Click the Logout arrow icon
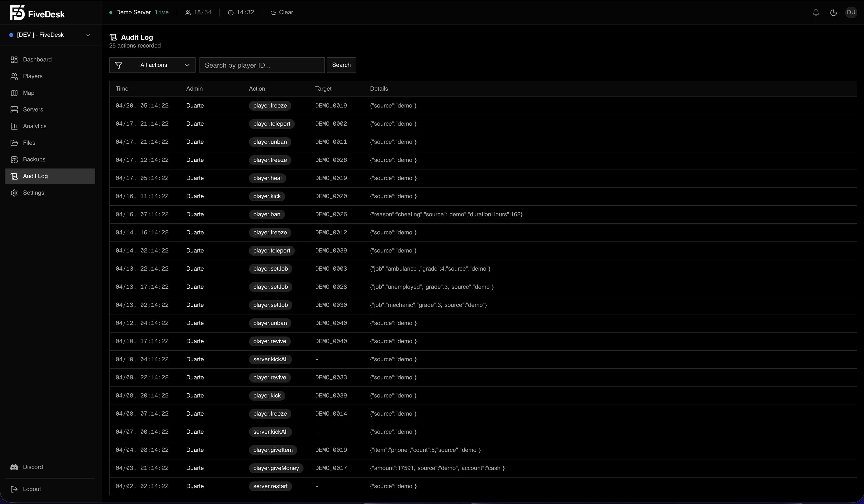The image size is (864, 504). click(x=14, y=489)
